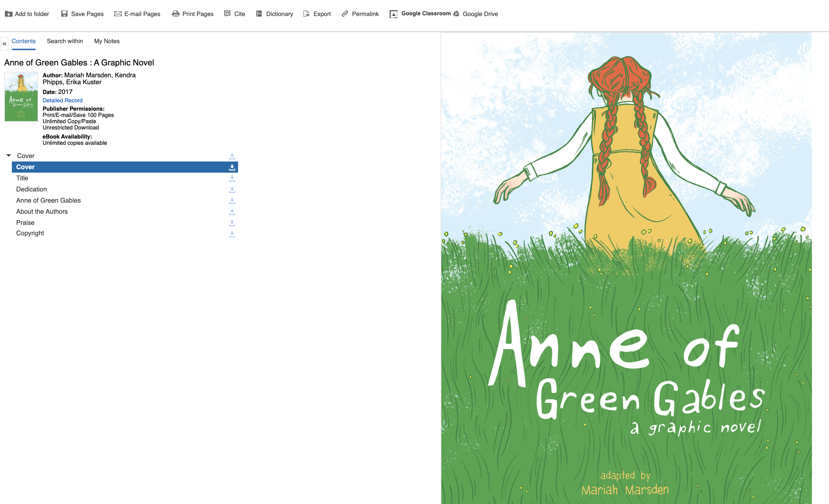The image size is (829, 504).
Task: Collapse the left panel with double chevron
Action: click(5, 44)
